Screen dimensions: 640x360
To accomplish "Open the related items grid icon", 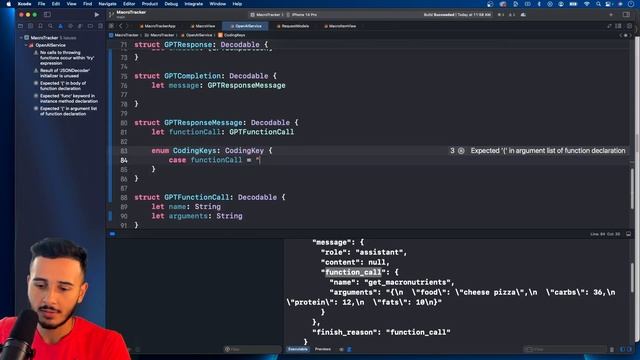I will [111, 26].
